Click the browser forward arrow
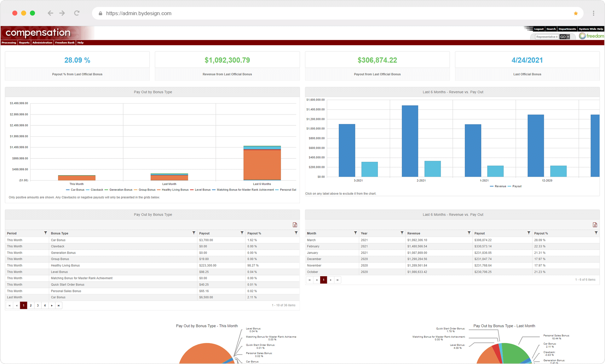Image resolution: width=605 pixels, height=364 pixels. click(x=62, y=13)
